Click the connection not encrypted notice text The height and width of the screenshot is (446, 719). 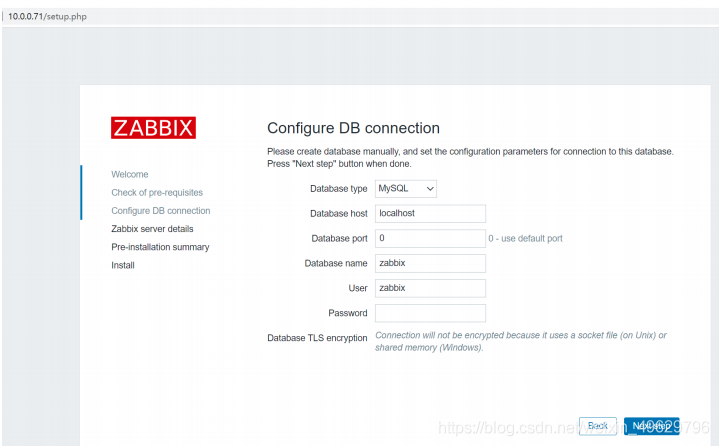[x=521, y=341]
